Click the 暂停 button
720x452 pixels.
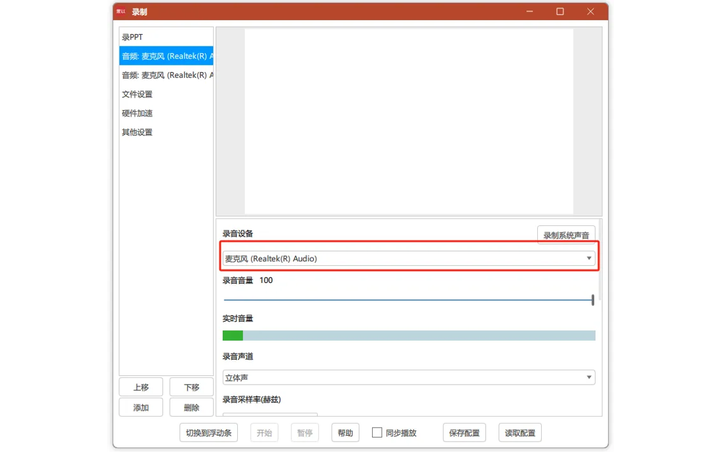[305, 433]
